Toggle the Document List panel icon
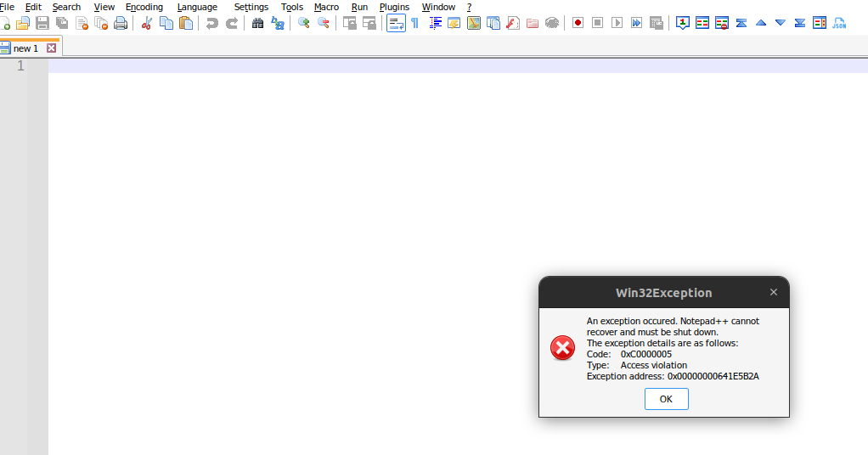Image resolution: width=868 pixels, height=455 pixels. (493, 23)
